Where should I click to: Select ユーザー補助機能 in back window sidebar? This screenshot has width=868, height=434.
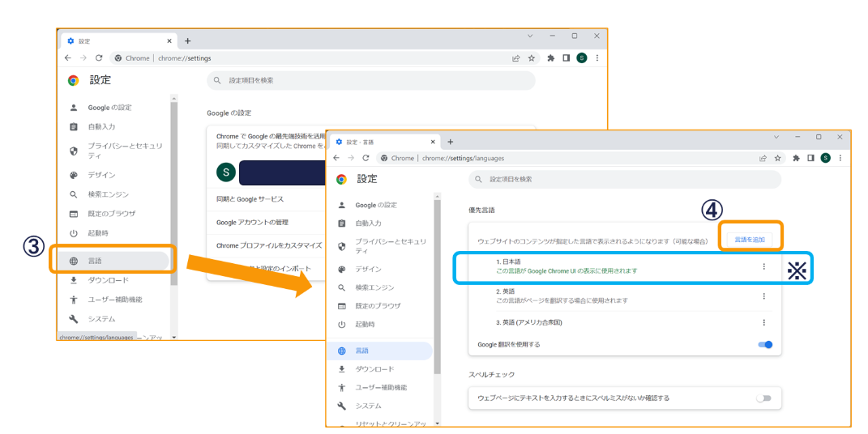tap(113, 300)
